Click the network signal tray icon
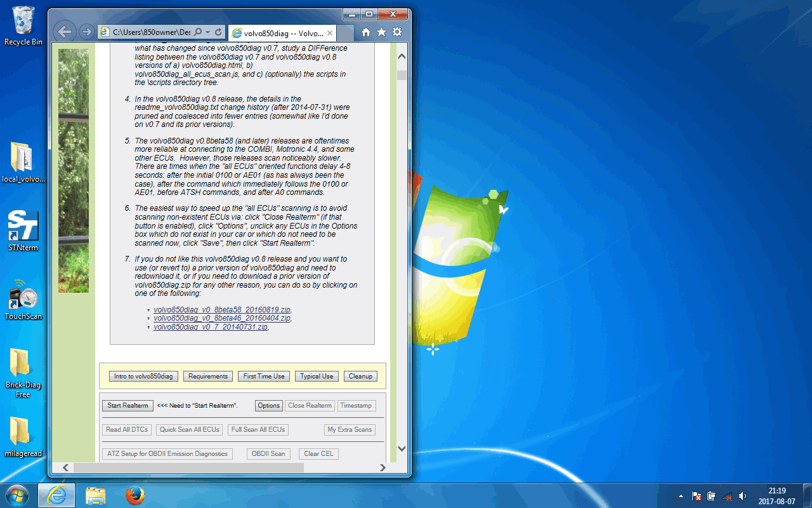The image size is (812, 508). point(727,496)
